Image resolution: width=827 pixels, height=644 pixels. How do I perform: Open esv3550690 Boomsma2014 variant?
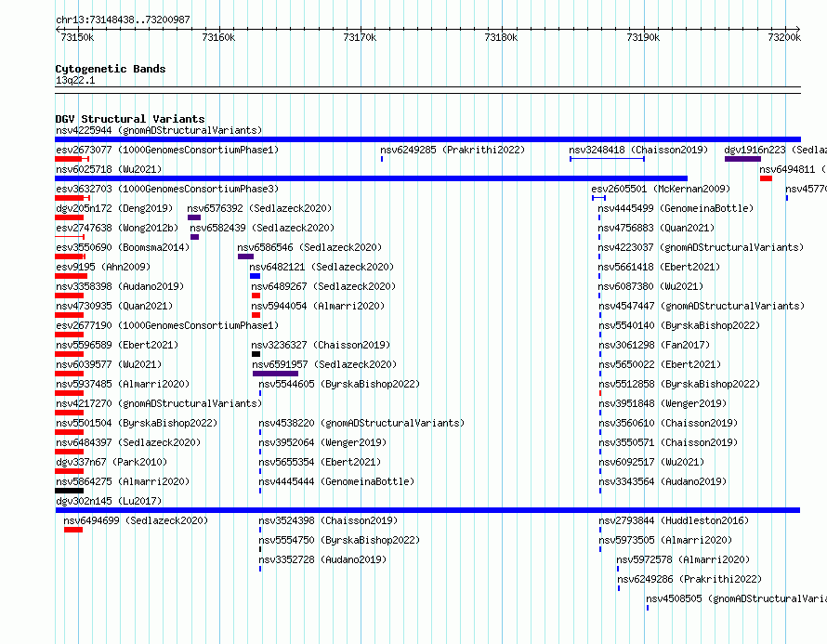pyautogui.click(x=123, y=247)
